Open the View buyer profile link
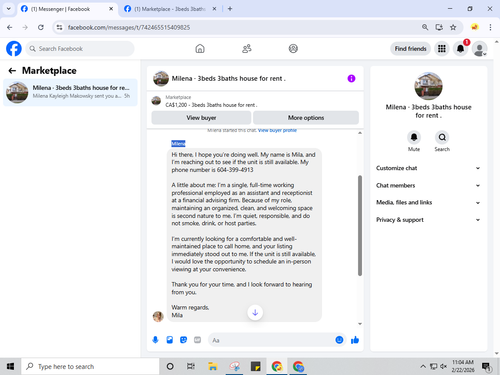 (277, 130)
